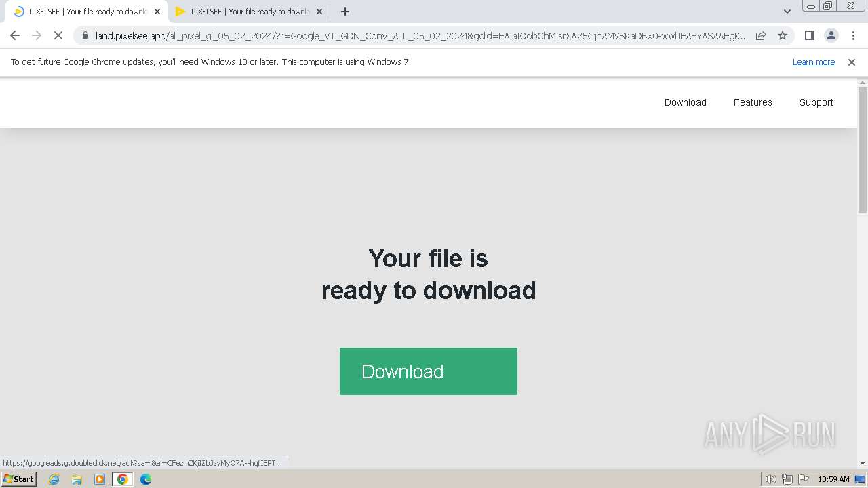The image size is (868, 488).
Task: Click the scrollbar down arrow
Action: click(863, 463)
